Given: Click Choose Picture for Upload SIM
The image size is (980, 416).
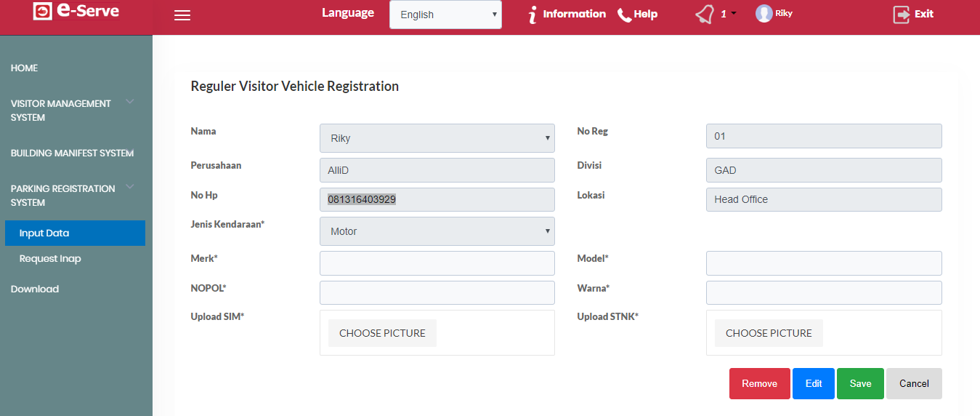Looking at the screenshot, I should point(382,333).
